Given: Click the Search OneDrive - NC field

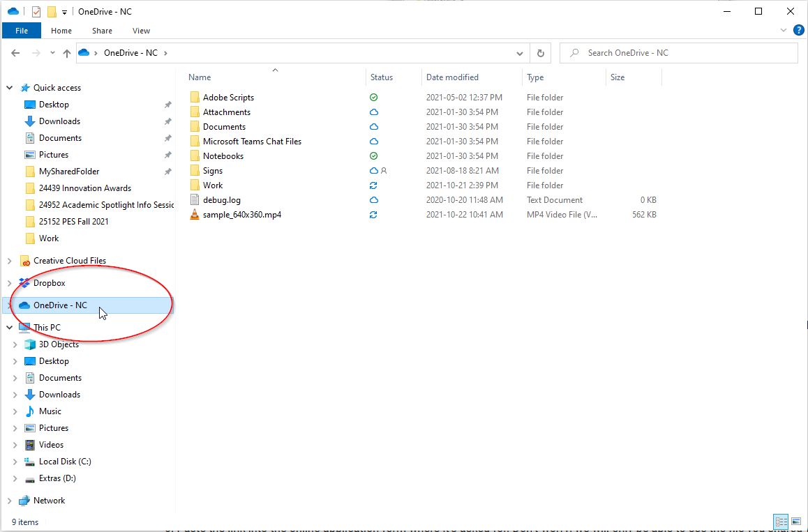Looking at the screenshot, I should pyautogui.click(x=679, y=53).
